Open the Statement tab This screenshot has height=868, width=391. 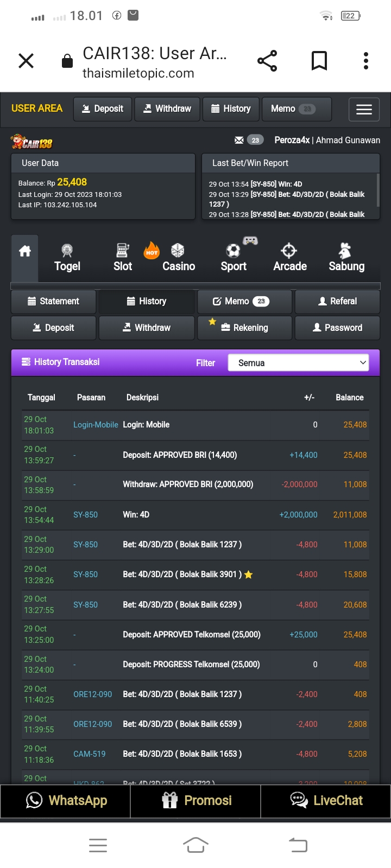point(53,302)
